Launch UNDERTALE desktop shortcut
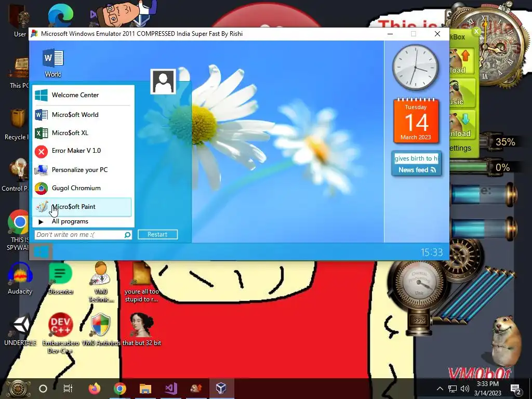 pos(20,329)
